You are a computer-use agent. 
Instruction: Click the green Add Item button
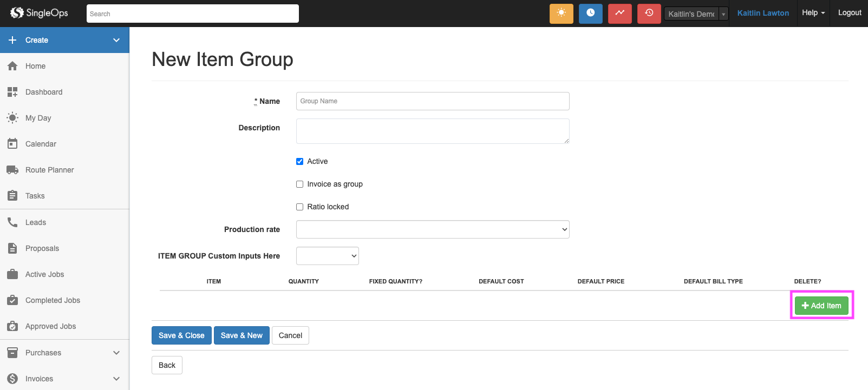821,306
